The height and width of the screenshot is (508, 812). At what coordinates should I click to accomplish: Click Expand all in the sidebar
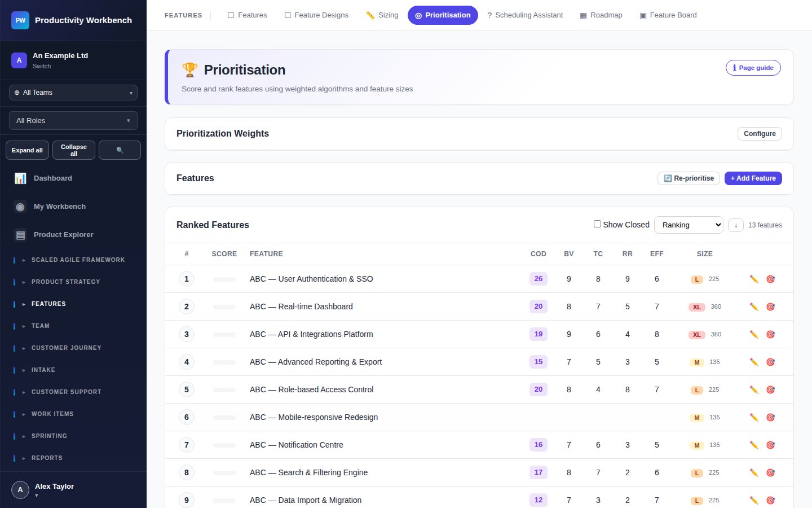pyautogui.click(x=27, y=150)
